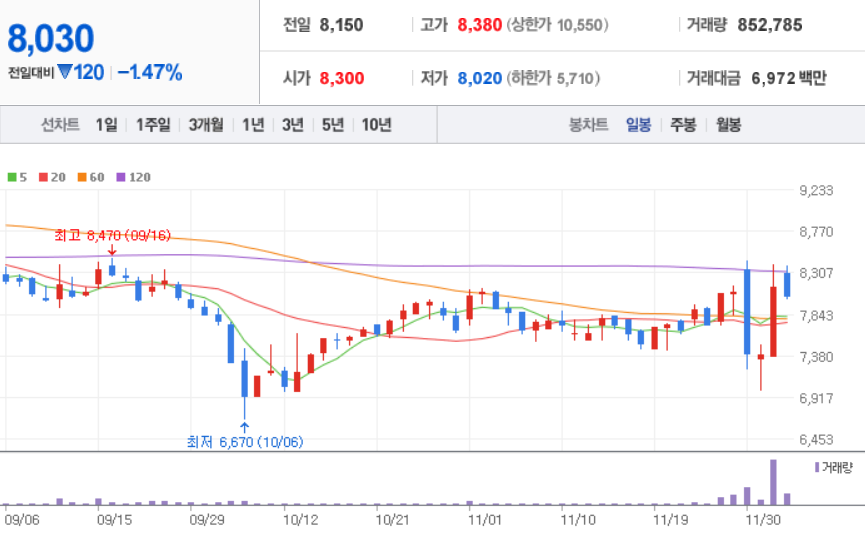Click the 시가 8,300 value
The width and height of the screenshot is (865, 544).
coord(342,78)
